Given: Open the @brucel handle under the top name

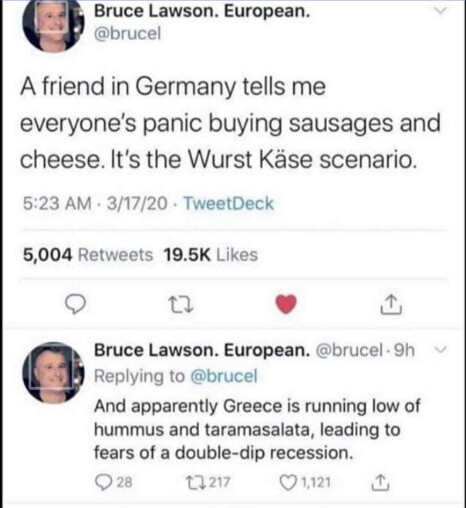Looking at the screenshot, I should click(x=128, y=33).
